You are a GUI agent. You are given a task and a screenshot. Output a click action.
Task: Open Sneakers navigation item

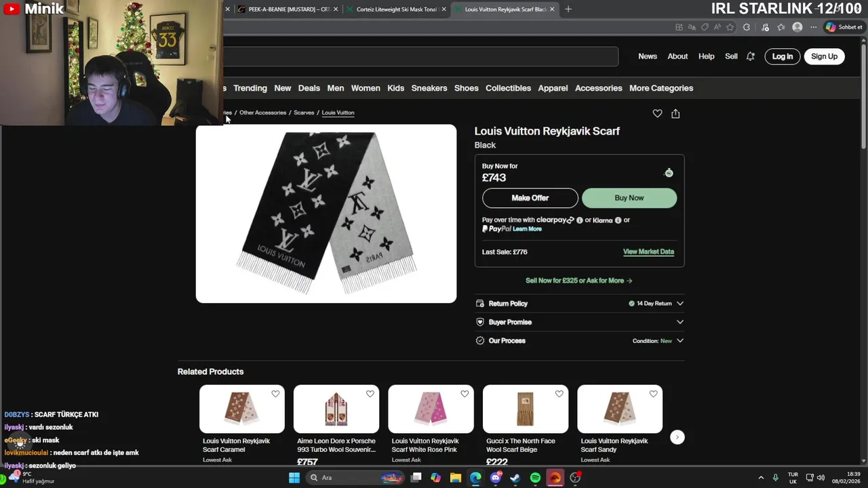[x=429, y=88]
